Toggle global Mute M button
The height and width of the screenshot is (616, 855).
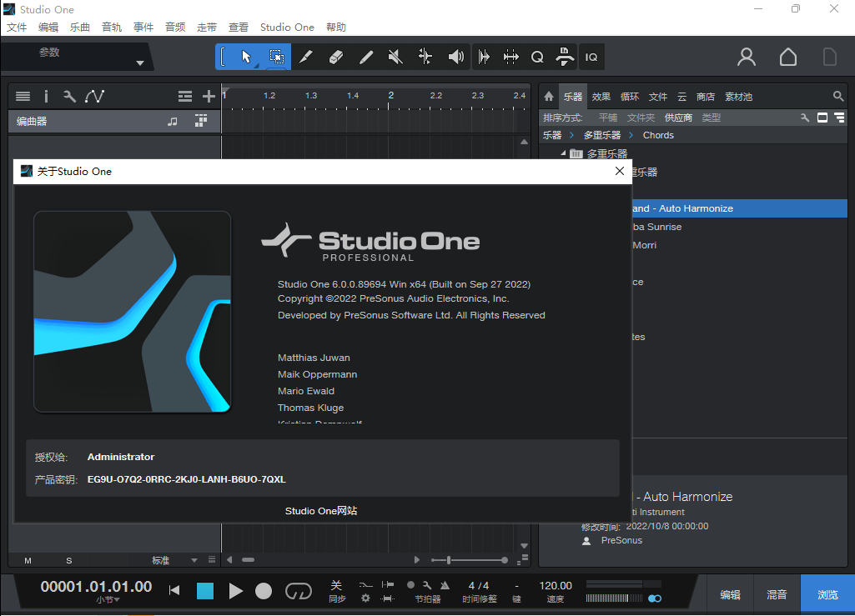point(28,560)
